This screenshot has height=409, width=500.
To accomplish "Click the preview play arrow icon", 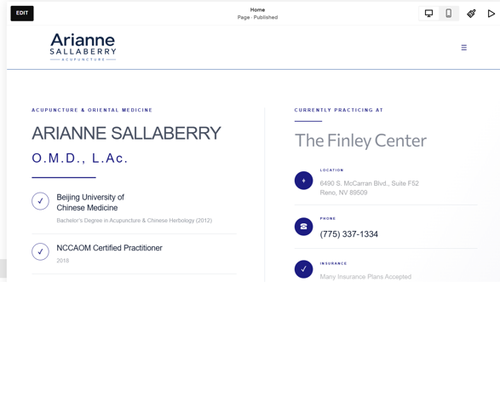I will point(491,14).
